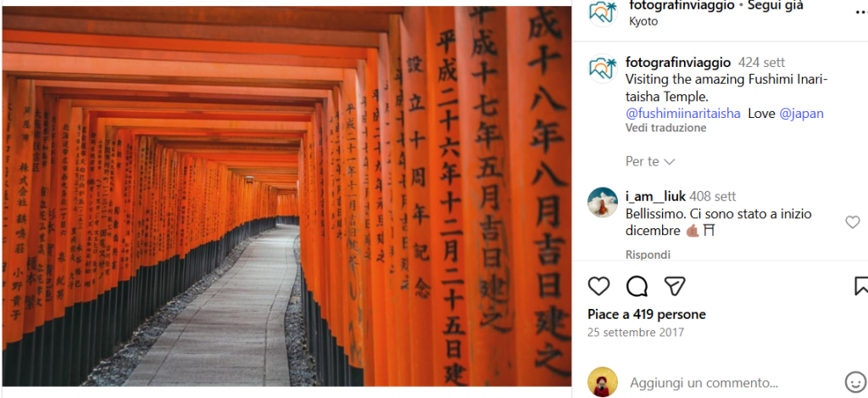The width and height of the screenshot is (868, 398).
Task: Open the Kyoto location link
Action: [x=643, y=21]
